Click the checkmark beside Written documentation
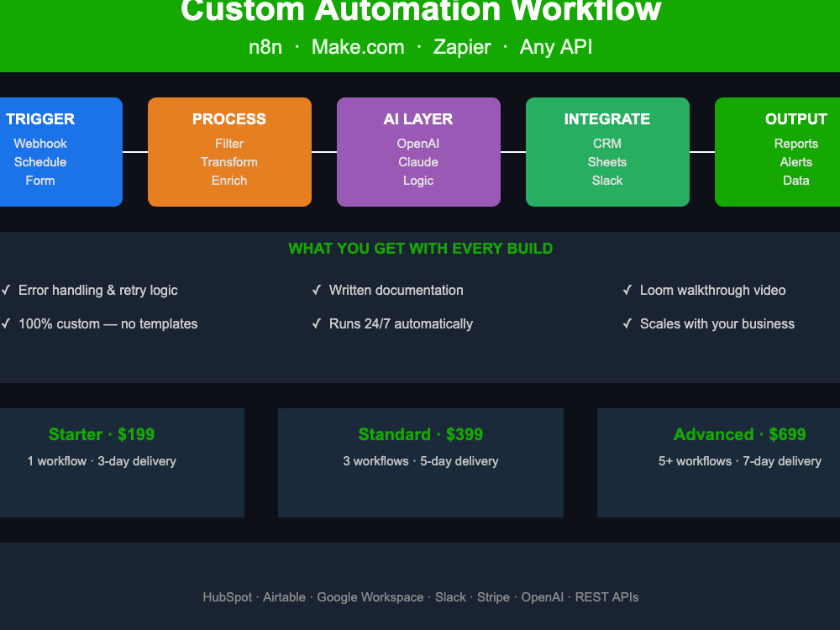Screen dimensions: 840x630 [317, 291]
